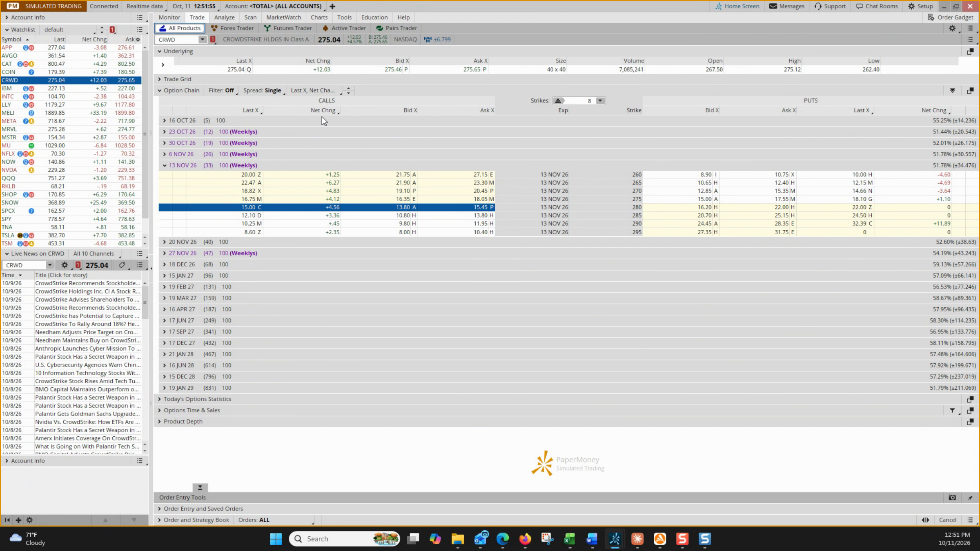Click the Order Gadget icon
This screenshot has width=980, height=551.
(931, 17)
